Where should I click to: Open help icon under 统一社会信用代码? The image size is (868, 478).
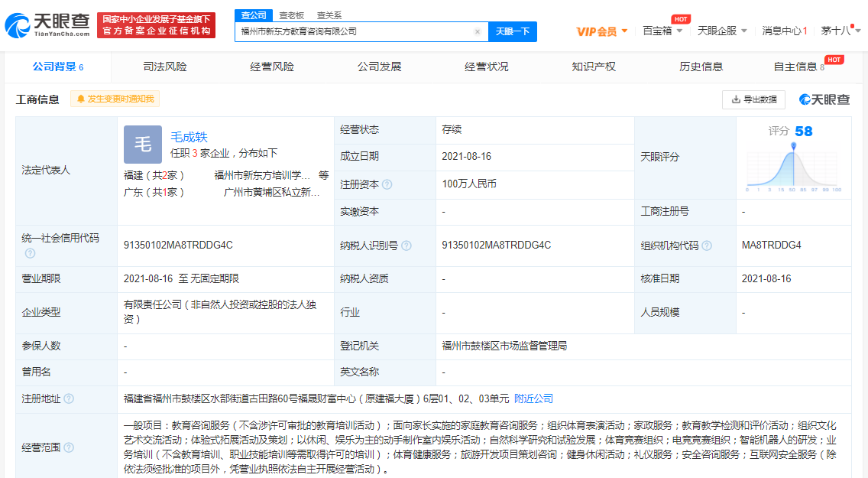[x=30, y=253]
